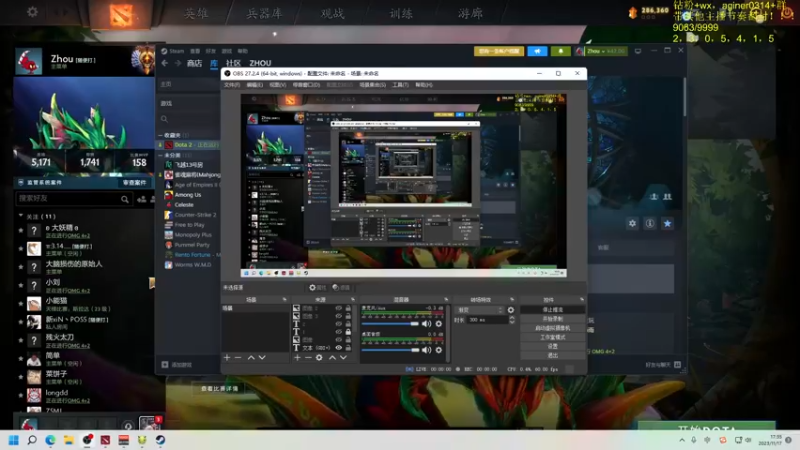This screenshot has height=450, width=800.
Task: Move scene down in OBS scenes panel
Action: pos(262,358)
